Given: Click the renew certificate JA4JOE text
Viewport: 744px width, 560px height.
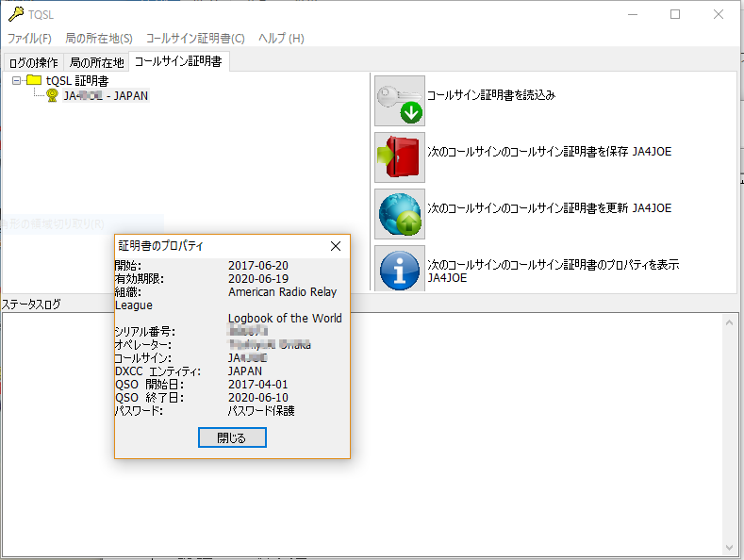Looking at the screenshot, I should point(550,207).
